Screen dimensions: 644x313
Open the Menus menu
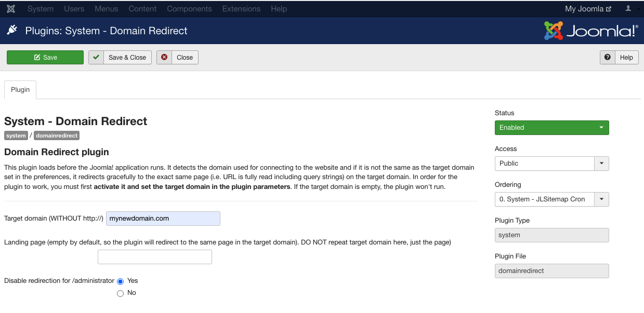[x=107, y=9]
